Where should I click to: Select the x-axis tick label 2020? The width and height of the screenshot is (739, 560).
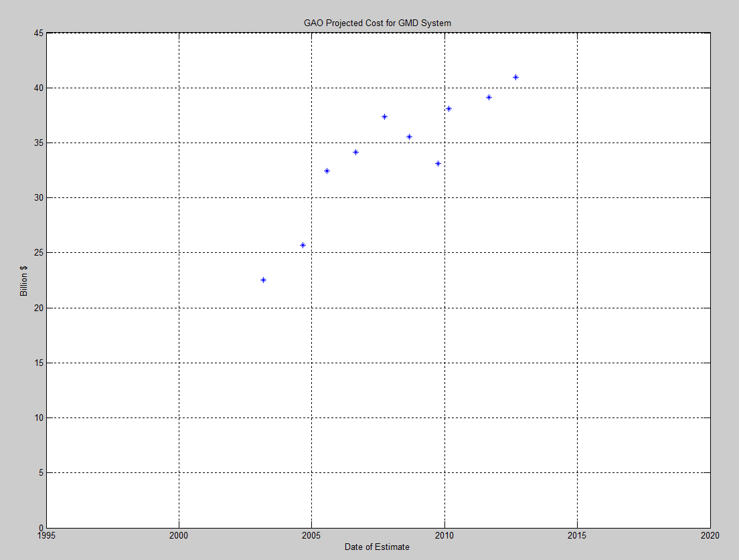tap(710, 535)
